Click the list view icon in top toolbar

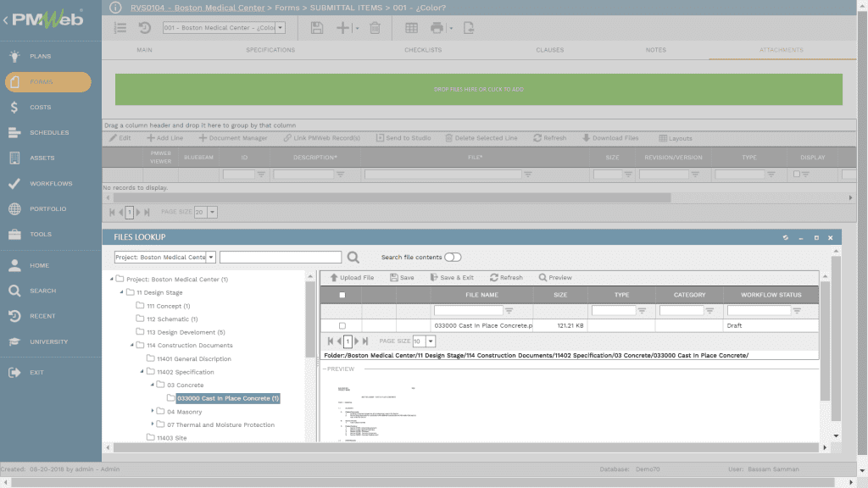click(120, 28)
